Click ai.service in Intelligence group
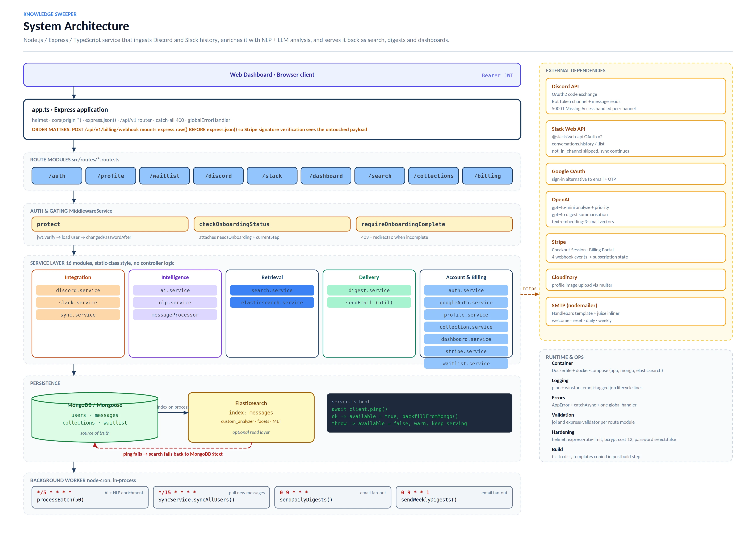The image size is (756, 533). (x=175, y=290)
